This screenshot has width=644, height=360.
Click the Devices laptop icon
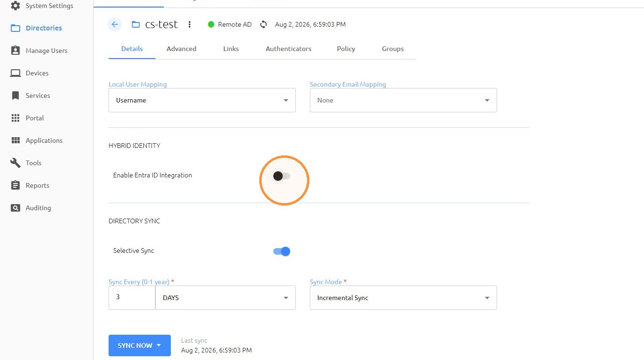(15, 73)
